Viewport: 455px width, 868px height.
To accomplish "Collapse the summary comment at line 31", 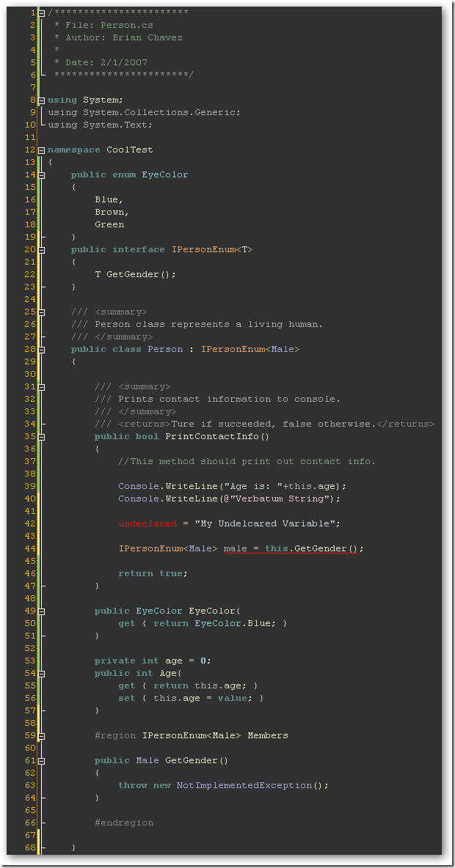I will pos(42,387).
